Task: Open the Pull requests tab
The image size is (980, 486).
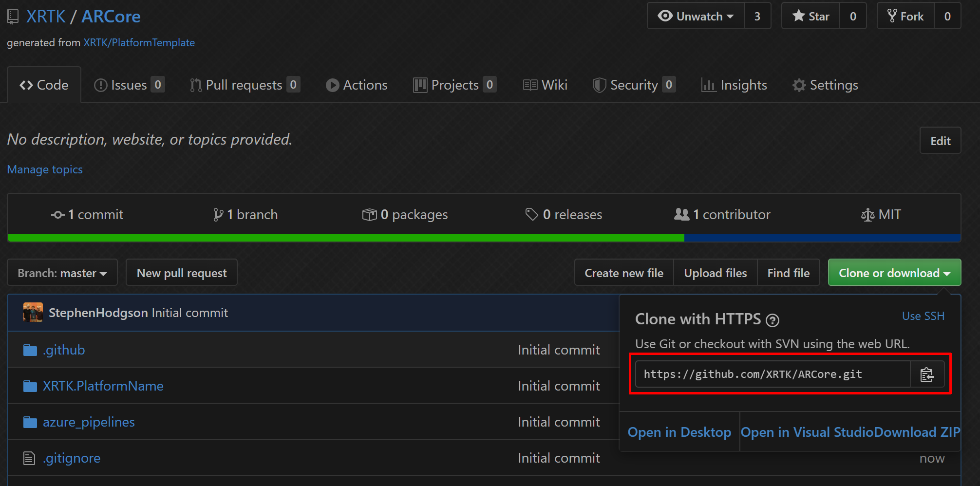Action: (x=245, y=85)
